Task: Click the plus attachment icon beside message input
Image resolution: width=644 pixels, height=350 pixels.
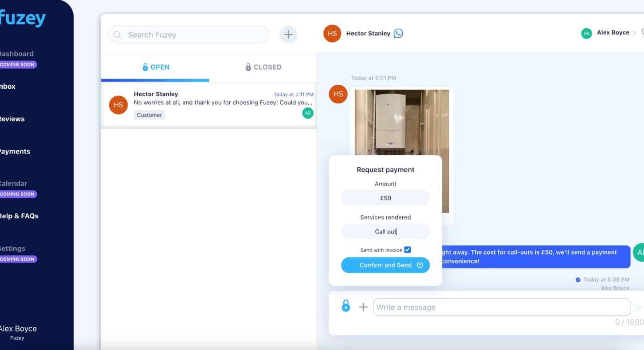Action: pyautogui.click(x=363, y=307)
